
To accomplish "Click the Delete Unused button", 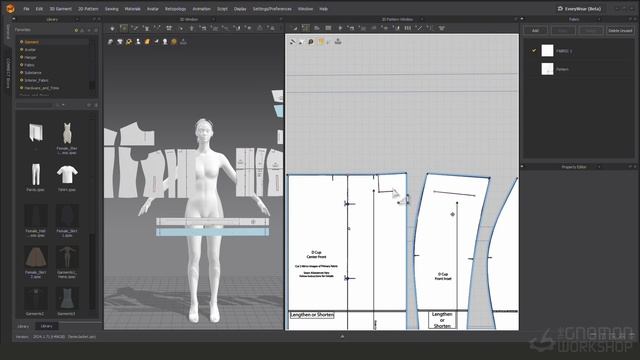I will click(x=620, y=31).
